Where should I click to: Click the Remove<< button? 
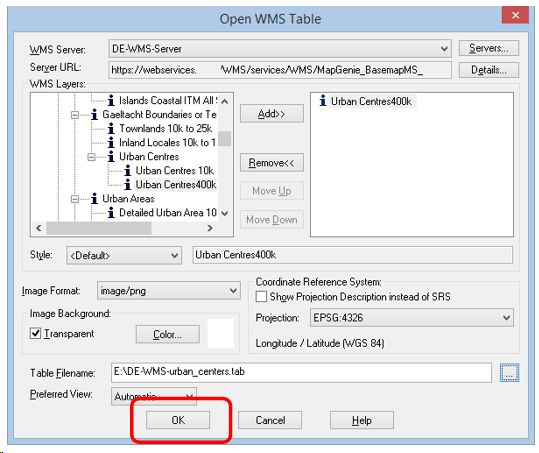coord(272,163)
